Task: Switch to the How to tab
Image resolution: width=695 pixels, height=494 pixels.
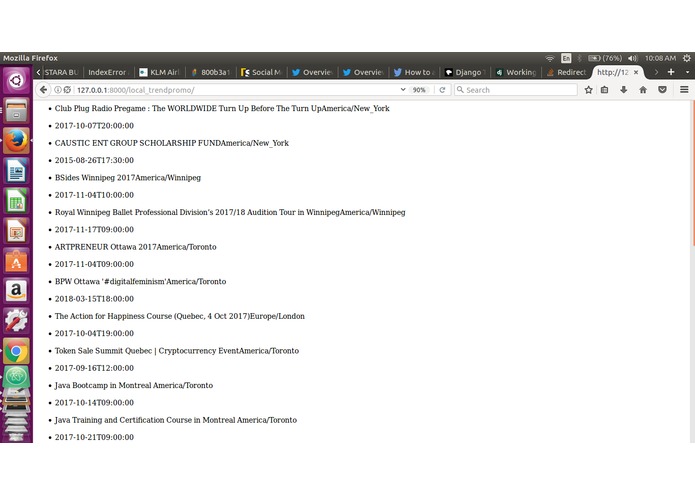Action: point(414,72)
